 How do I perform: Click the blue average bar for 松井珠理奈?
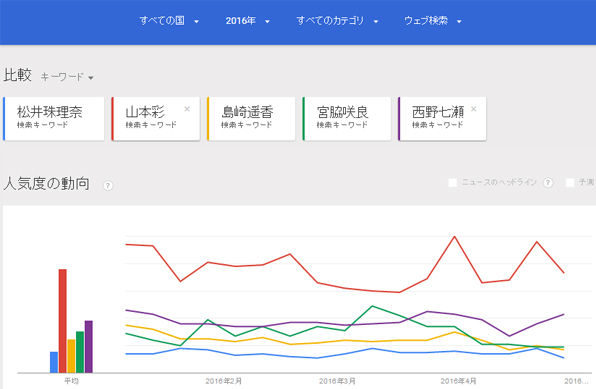[x=54, y=362]
